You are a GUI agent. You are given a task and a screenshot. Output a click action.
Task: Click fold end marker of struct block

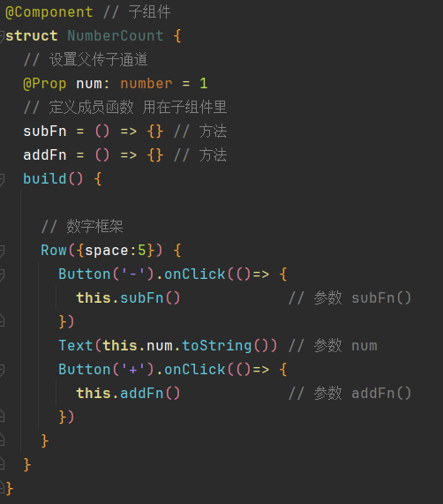coord(1,488)
